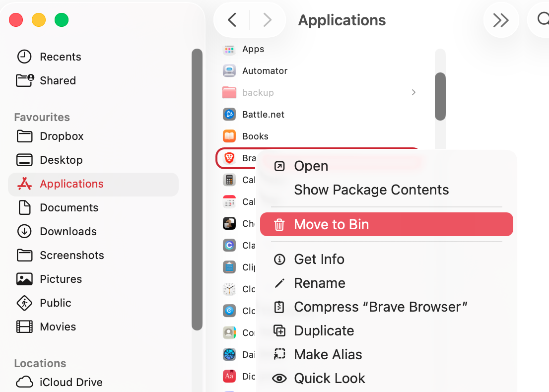Open Shared in the sidebar
Image resolution: width=549 pixels, height=392 pixels.
tap(94, 80)
